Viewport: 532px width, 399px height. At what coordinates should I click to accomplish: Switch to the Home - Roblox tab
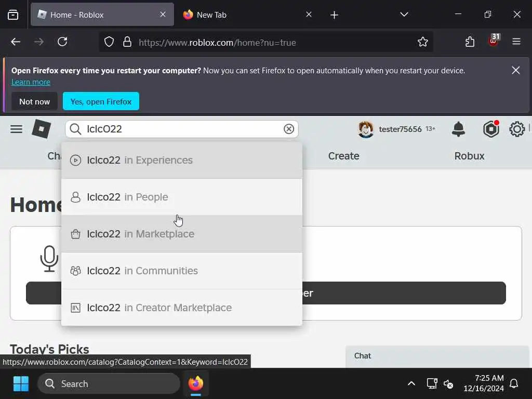pos(102,15)
